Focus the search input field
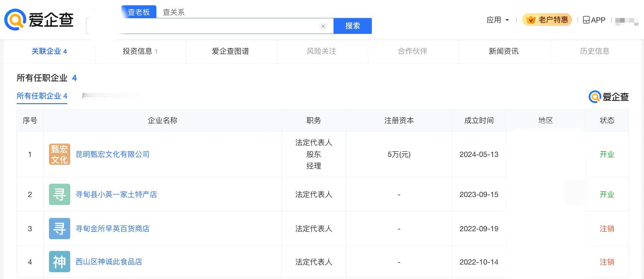This screenshot has height=279, width=644. pyautogui.click(x=210, y=26)
